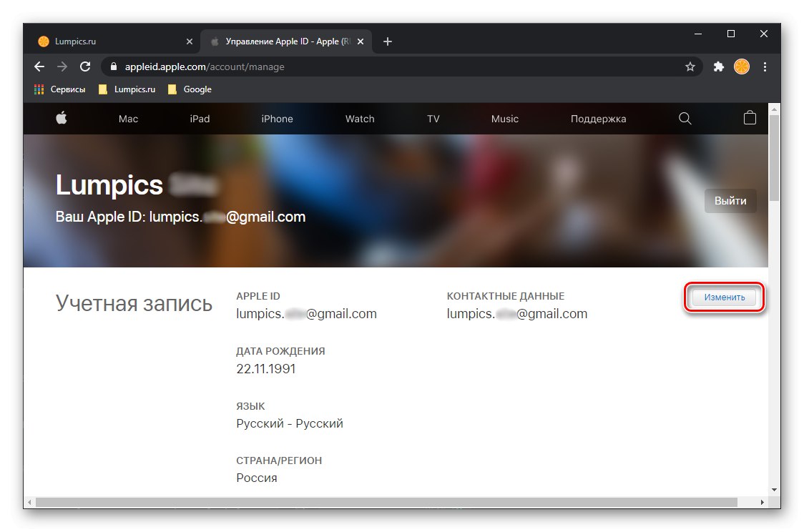Click the Изменить button
The image size is (804, 532).
point(724,297)
